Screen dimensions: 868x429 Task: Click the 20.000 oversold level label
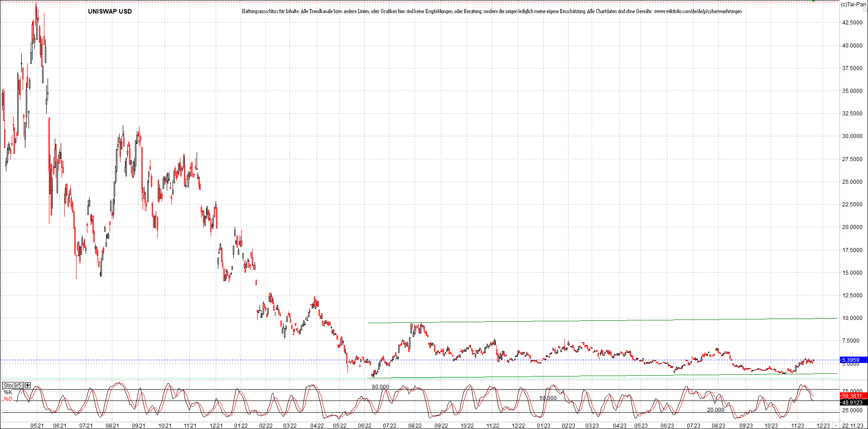(715, 410)
